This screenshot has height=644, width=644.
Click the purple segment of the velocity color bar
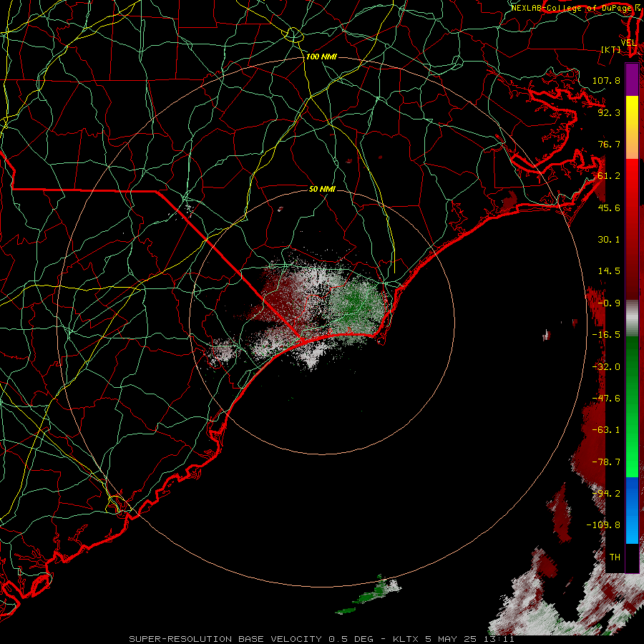(x=632, y=79)
